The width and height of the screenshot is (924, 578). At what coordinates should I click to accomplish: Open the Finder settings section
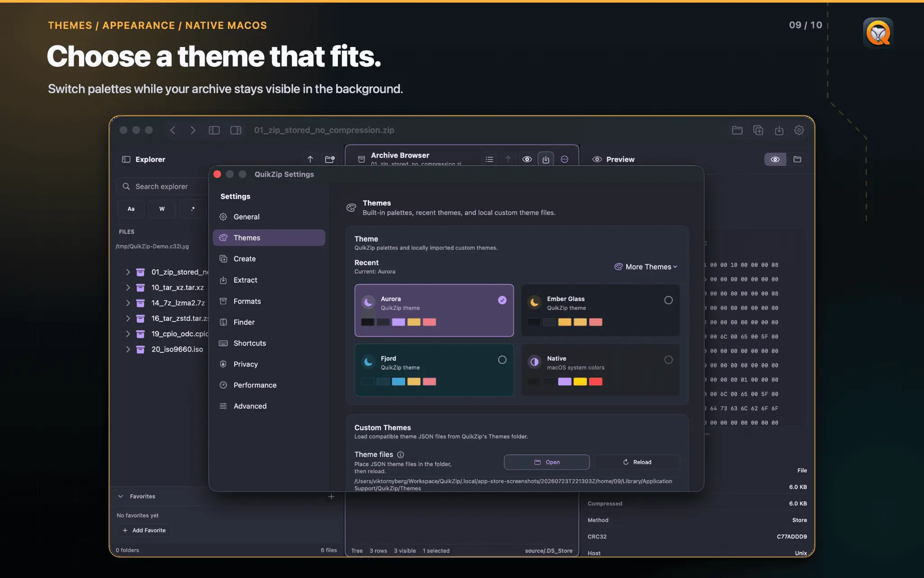268,322
